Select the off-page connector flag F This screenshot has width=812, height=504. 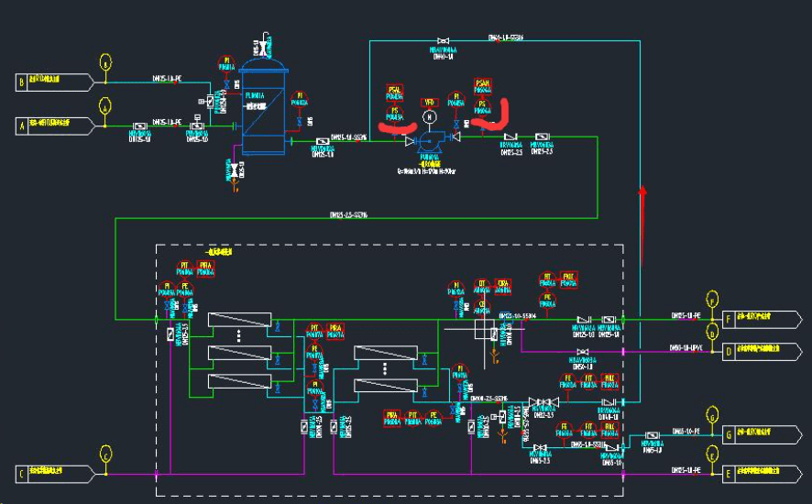click(762, 319)
